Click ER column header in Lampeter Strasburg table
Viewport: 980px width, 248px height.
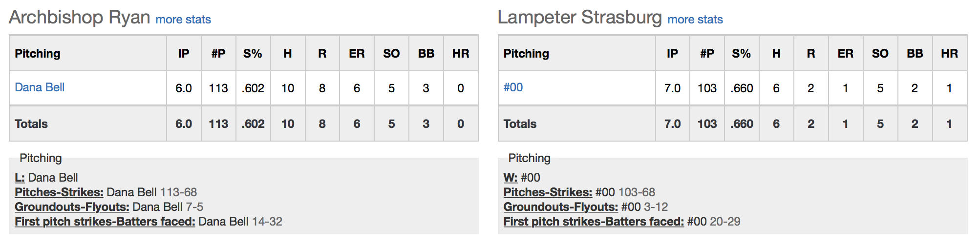click(846, 54)
